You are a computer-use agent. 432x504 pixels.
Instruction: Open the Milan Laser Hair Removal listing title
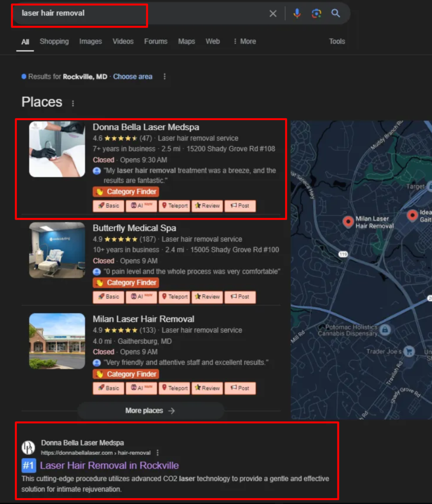pos(143,319)
